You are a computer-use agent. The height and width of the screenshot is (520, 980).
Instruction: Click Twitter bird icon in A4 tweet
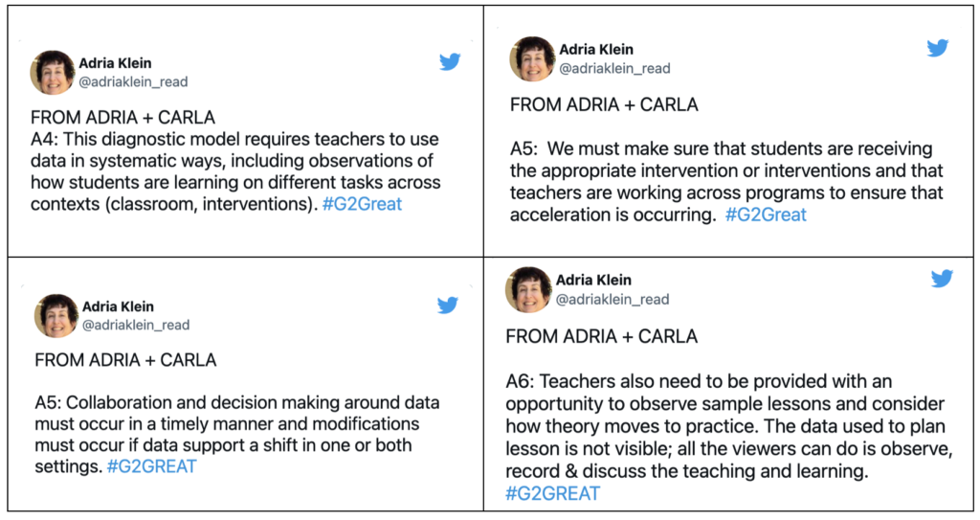pos(450,61)
